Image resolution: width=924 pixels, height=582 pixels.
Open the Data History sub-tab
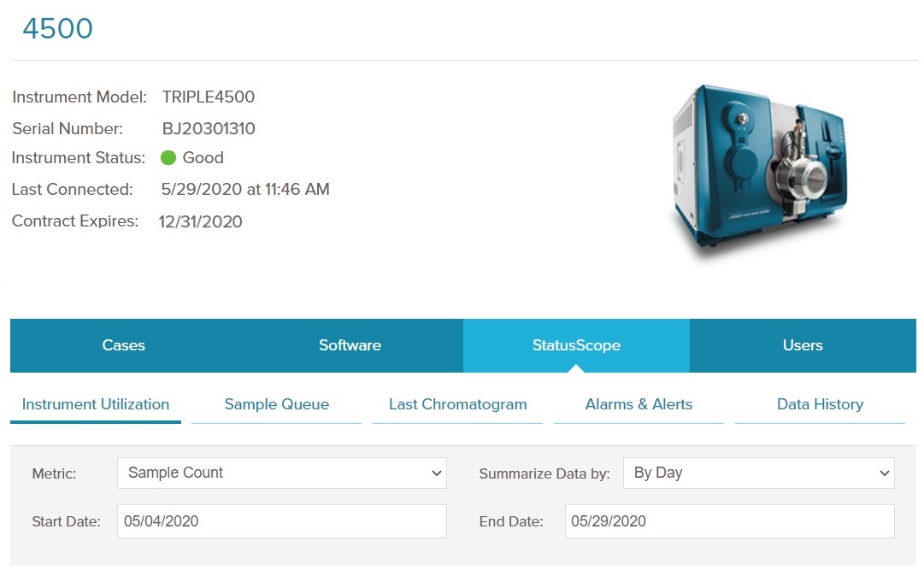click(820, 404)
